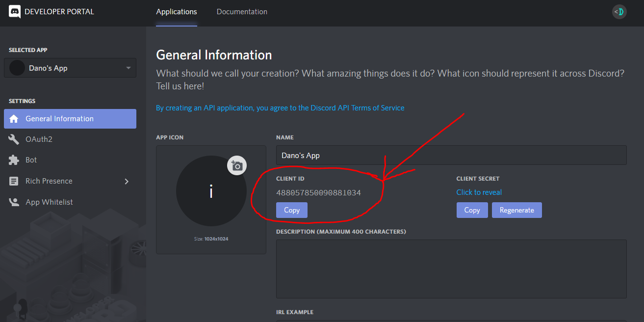Click the DESCRIPTION (MAXIMUM 400 CHARACTERS) label
This screenshot has height=322, width=644.
click(x=341, y=232)
